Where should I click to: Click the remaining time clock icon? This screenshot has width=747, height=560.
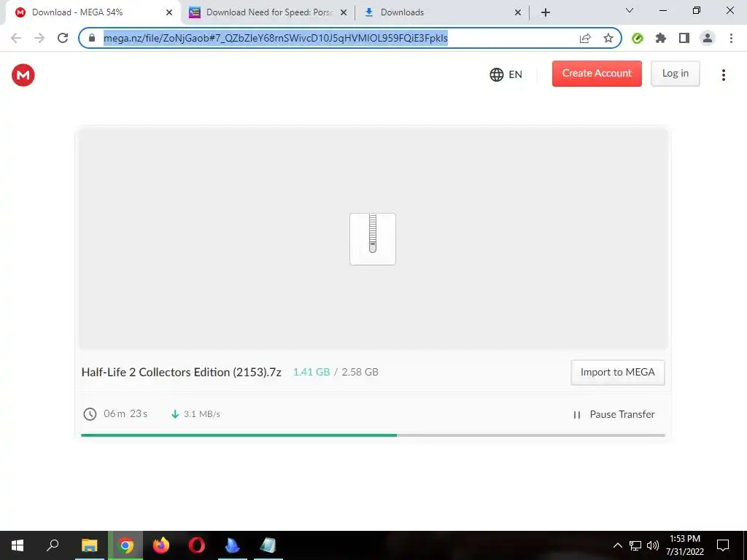pos(90,414)
